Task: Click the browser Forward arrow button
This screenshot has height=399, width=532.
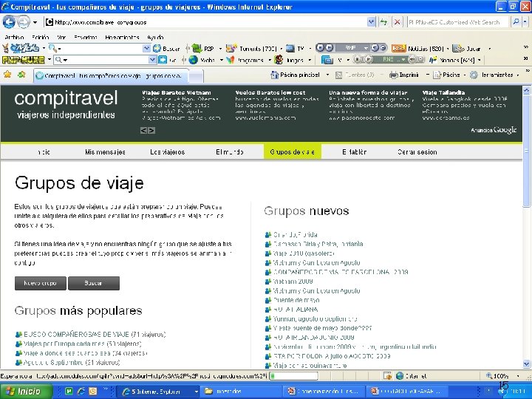Action: (24, 22)
